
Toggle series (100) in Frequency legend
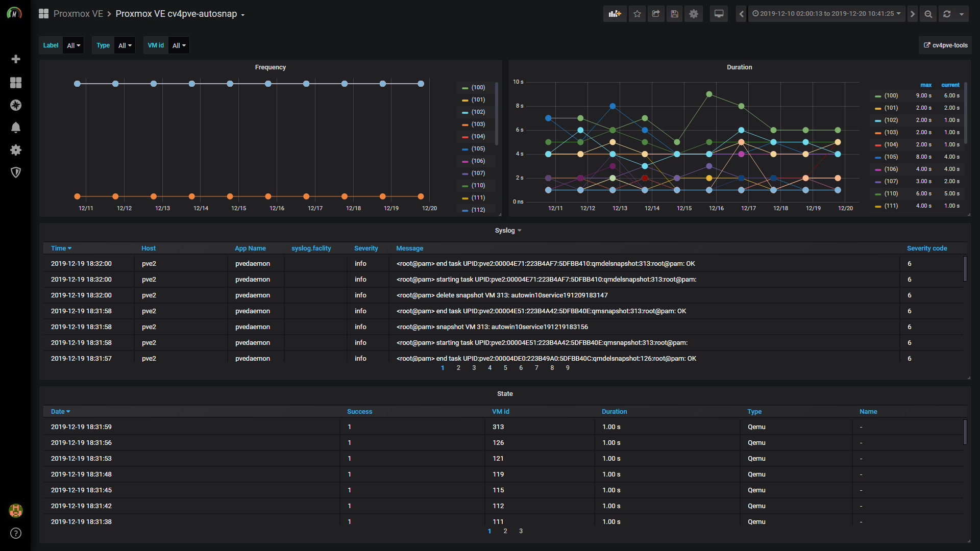[x=478, y=88]
